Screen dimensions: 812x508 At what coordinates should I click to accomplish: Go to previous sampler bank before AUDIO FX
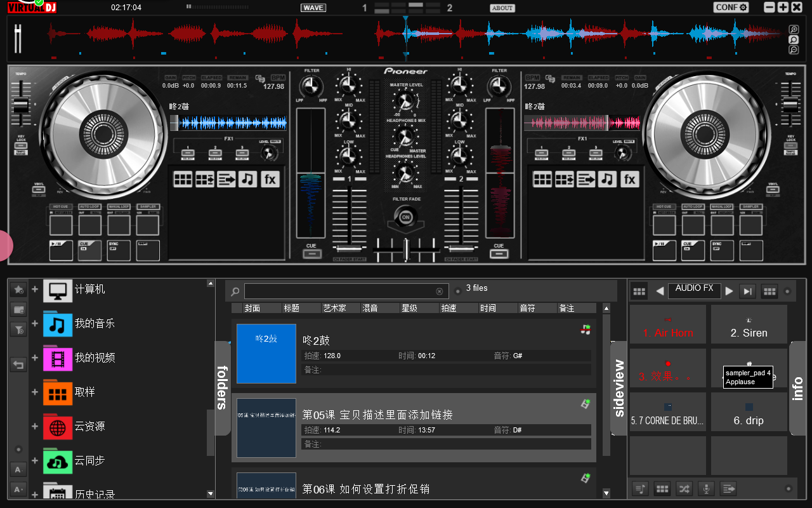point(660,291)
